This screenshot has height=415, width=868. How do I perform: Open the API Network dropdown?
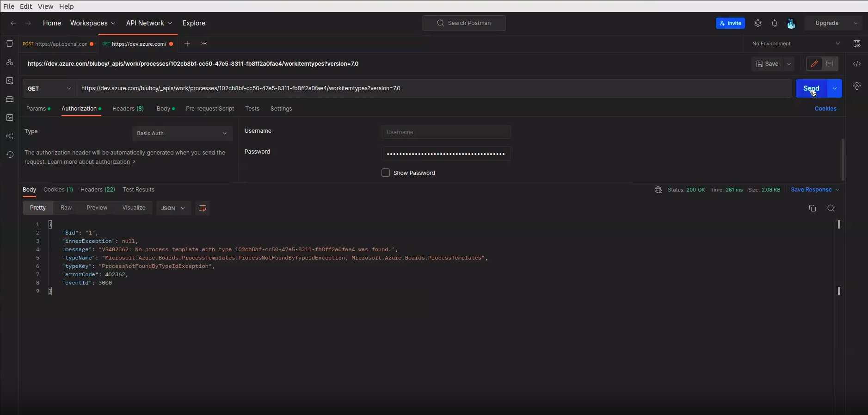coord(149,23)
